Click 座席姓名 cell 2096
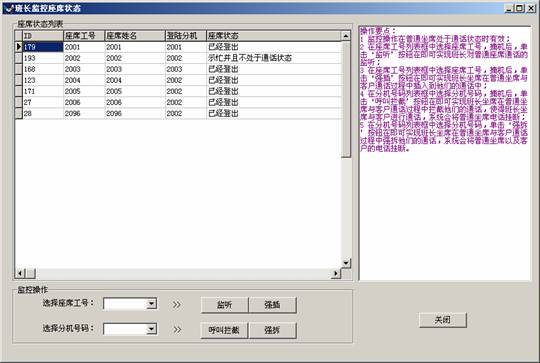540x363 pixels. [x=135, y=113]
